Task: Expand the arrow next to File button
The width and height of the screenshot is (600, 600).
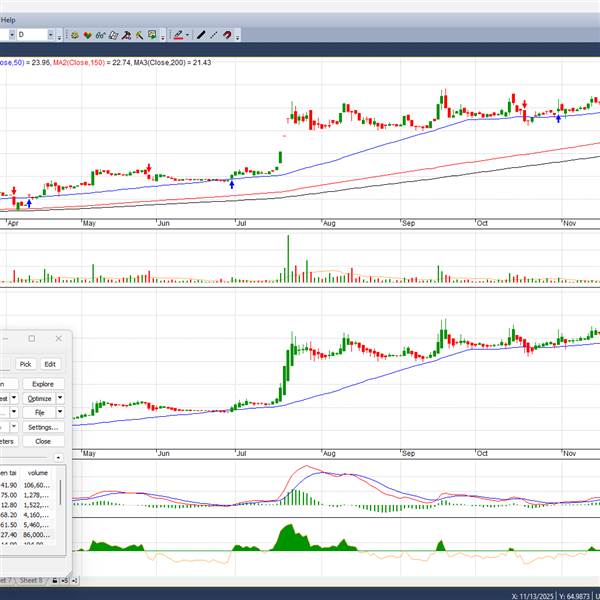Action: click(60, 412)
